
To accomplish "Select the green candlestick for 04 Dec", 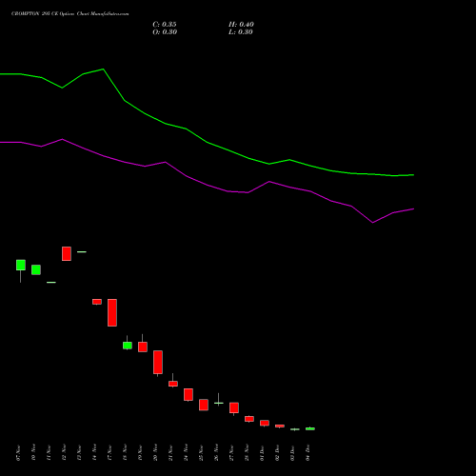I will tap(310, 428).
